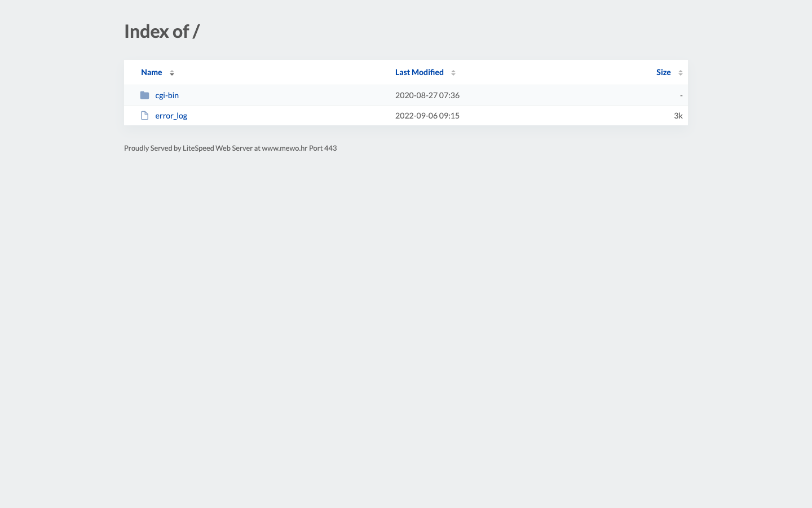The width and height of the screenshot is (812, 508).
Task: Sort listing by the Size column header
Action: (x=664, y=72)
